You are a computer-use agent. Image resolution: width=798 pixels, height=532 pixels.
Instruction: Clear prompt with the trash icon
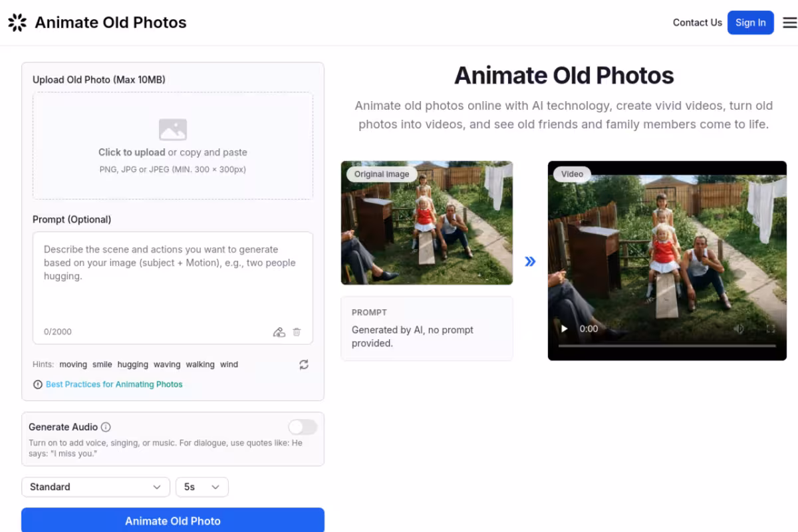pyautogui.click(x=297, y=332)
